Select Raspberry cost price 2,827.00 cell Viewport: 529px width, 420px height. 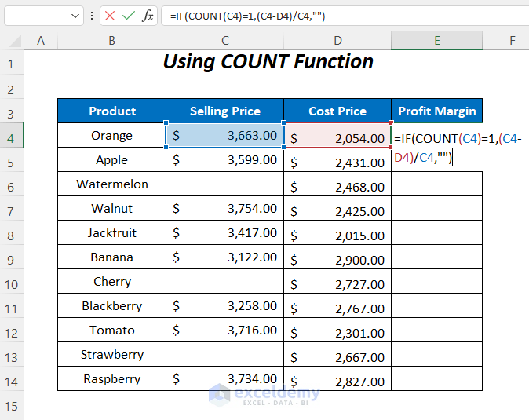point(337,381)
